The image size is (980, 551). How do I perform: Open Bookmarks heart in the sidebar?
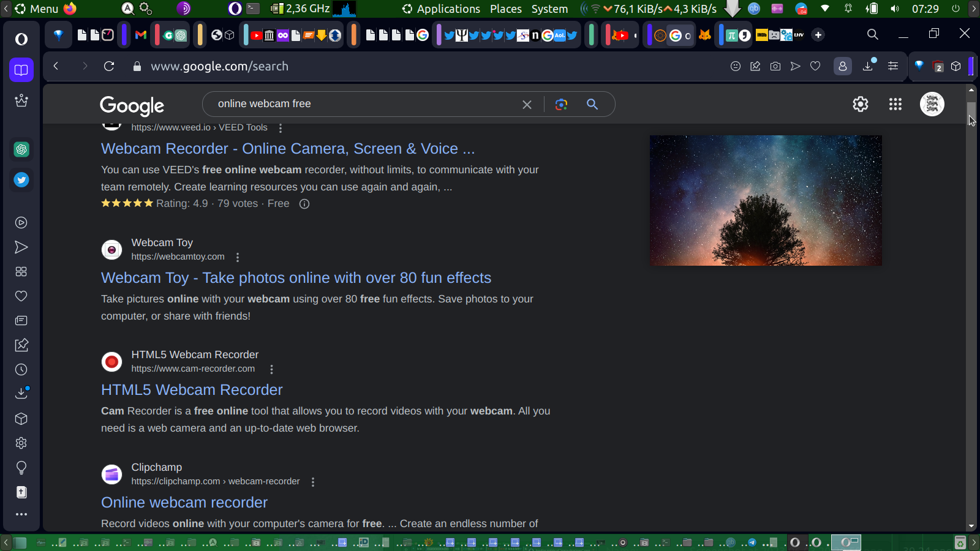pyautogui.click(x=21, y=296)
